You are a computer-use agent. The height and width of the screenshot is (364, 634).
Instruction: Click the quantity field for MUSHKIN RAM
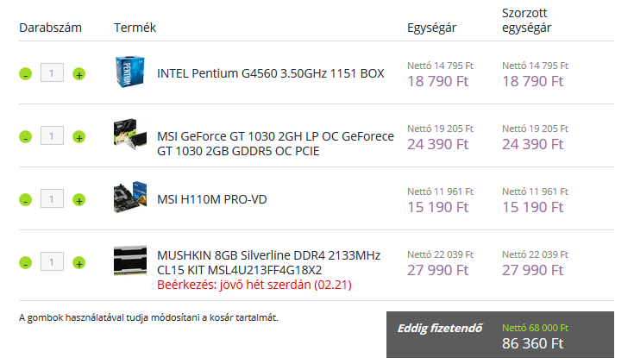tap(52, 261)
